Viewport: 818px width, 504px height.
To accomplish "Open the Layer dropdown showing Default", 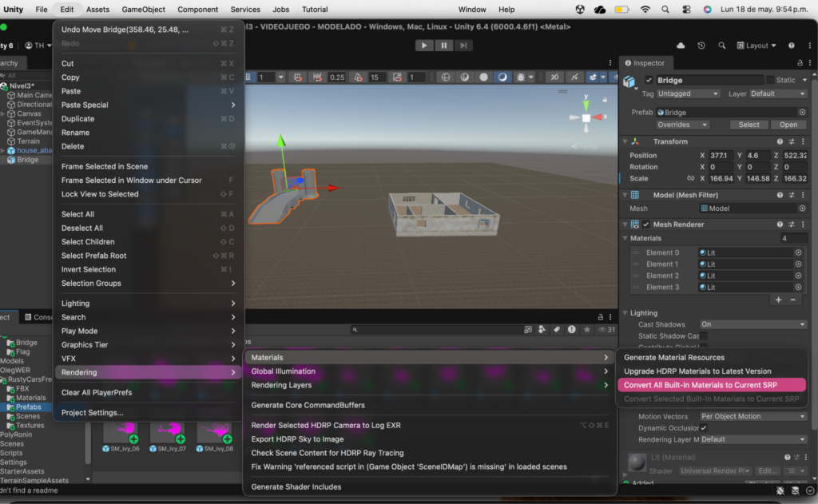I will click(x=778, y=93).
